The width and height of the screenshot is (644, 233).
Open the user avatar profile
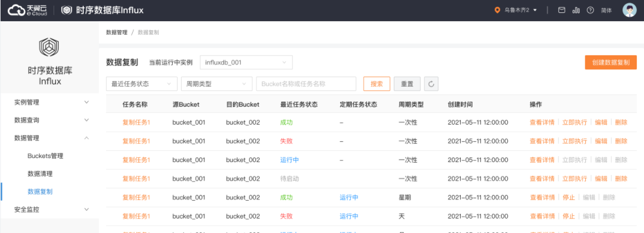pyautogui.click(x=629, y=10)
